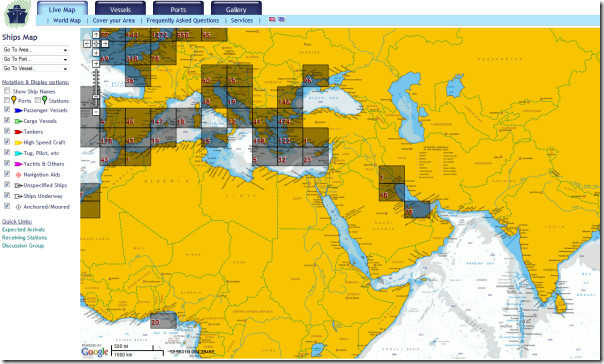Open Discussion Group quick link
This screenshot has height=364, width=604.
[x=23, y=246]
